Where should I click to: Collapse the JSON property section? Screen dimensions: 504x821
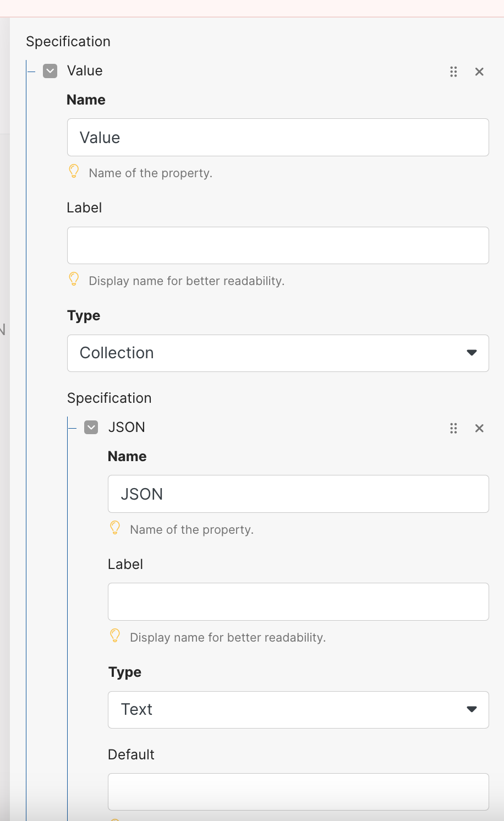[91, 428]
